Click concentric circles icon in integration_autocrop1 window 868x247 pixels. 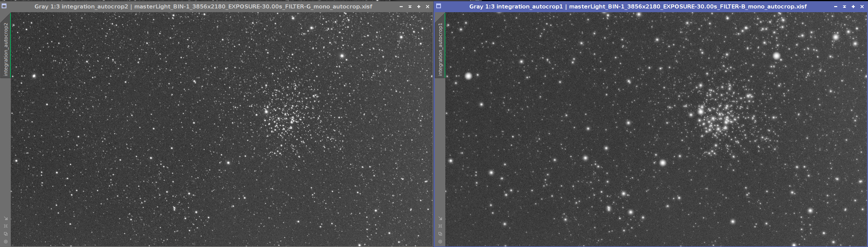[x=440, y=242]
